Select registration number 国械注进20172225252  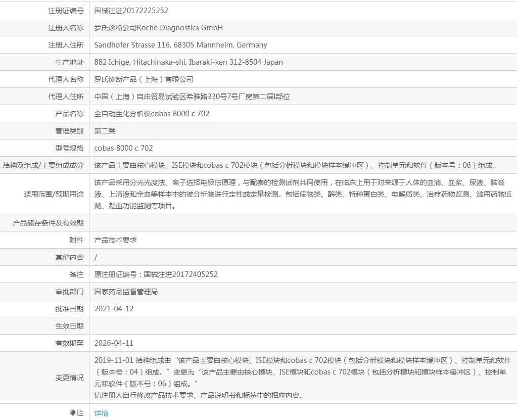[x=131, y=11]
